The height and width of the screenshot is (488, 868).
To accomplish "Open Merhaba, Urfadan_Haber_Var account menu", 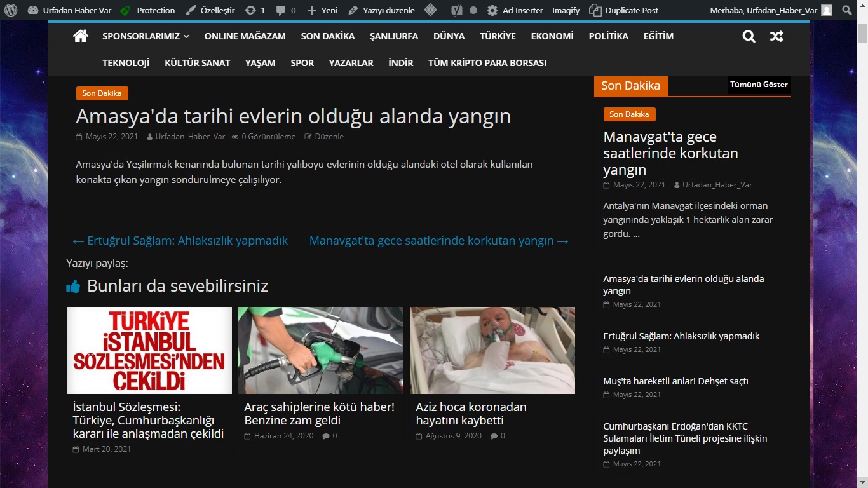I will click(x=771, y=10).
